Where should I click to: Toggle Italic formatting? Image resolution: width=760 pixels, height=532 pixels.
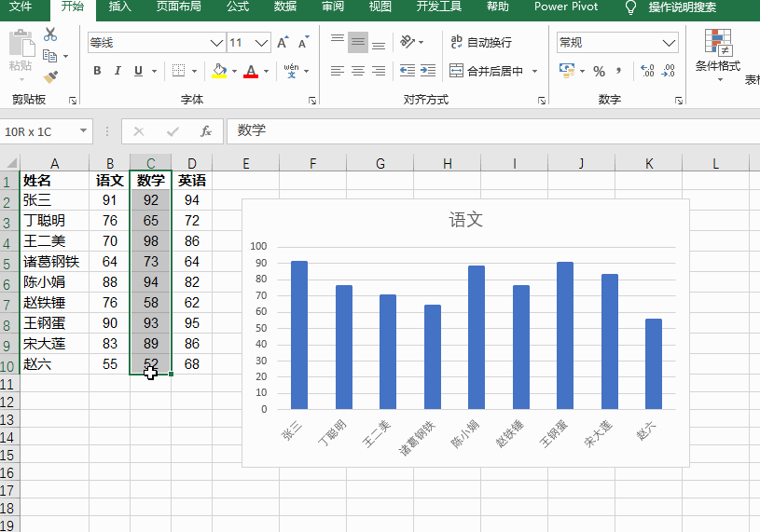pos(117,71)
